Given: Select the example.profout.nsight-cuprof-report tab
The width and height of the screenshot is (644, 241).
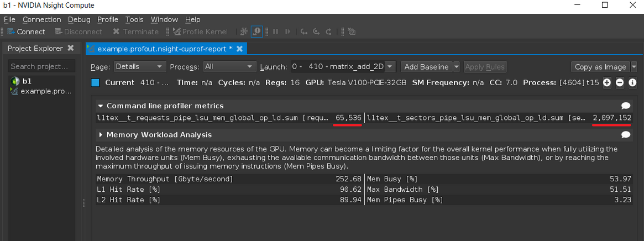Looking at the screenshot, I should pos(165,49).
